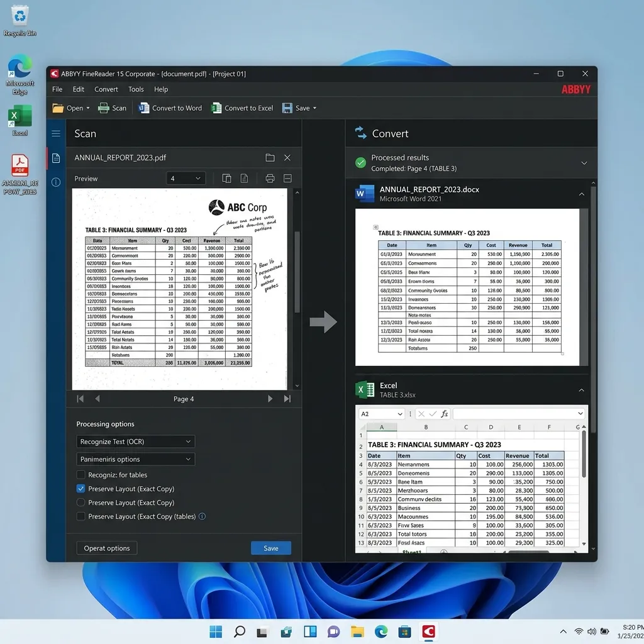Click the Scan toolbar button

[x=112, y=108]
